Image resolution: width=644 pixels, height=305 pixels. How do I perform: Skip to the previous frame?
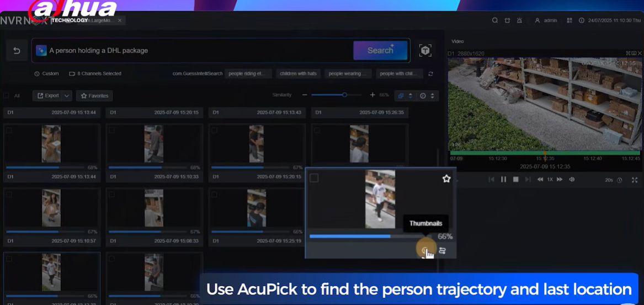[491, 180]
